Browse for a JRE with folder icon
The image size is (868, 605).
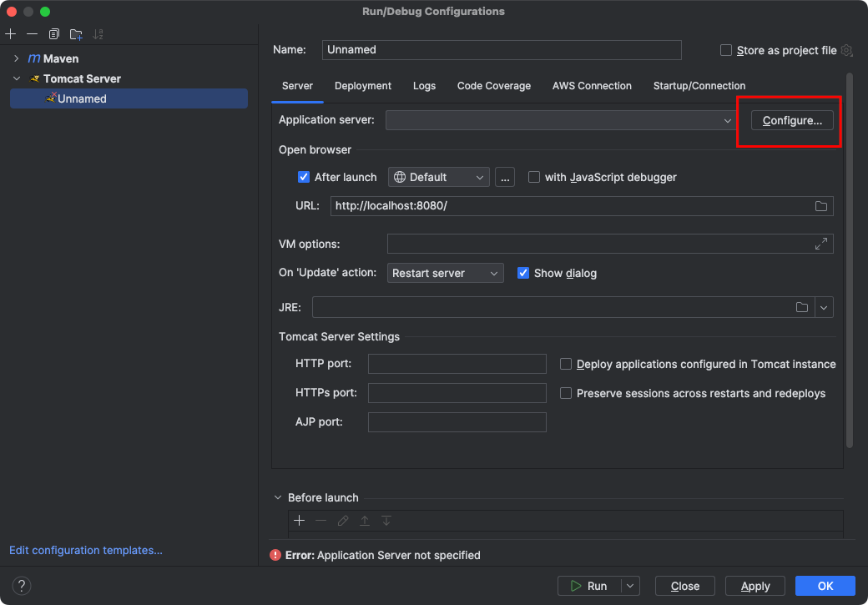(x=801, y=307)
